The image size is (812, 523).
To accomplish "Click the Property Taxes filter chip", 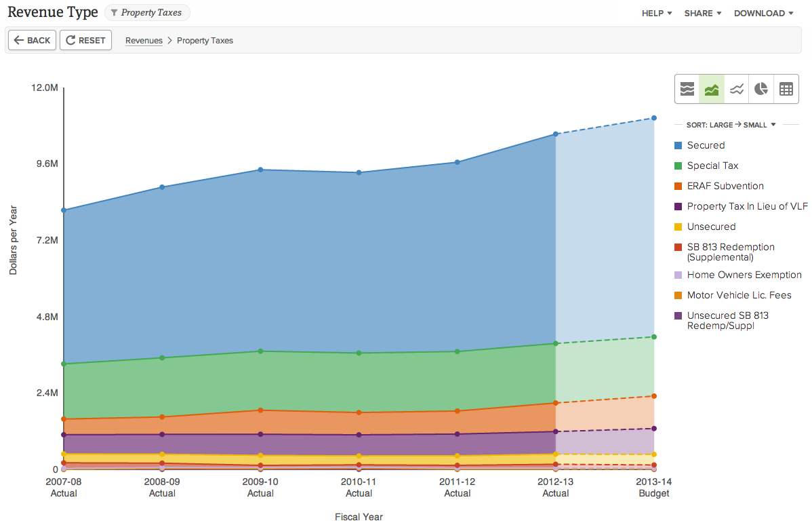I will tap(147, 12).
